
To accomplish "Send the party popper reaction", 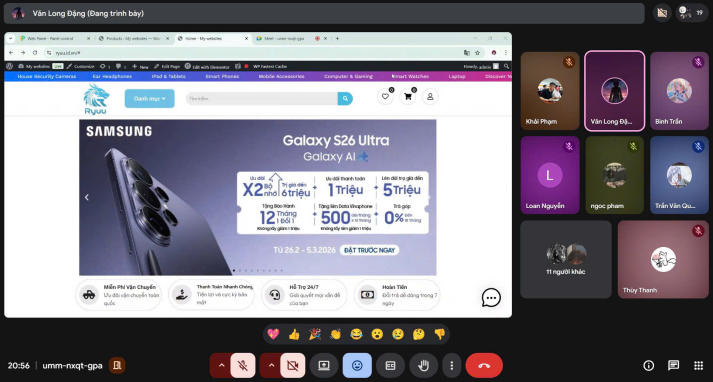I will coord(315,334).
